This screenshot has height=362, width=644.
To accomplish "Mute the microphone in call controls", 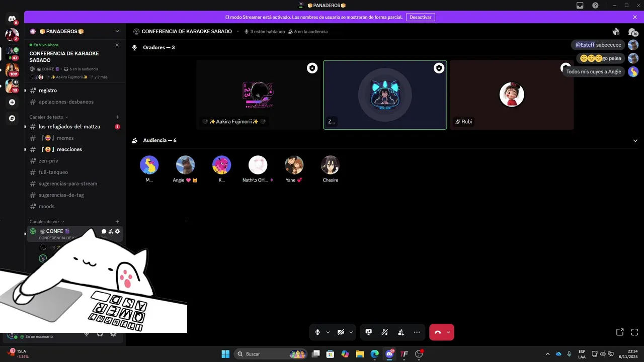I will click(x=317, y=332).
